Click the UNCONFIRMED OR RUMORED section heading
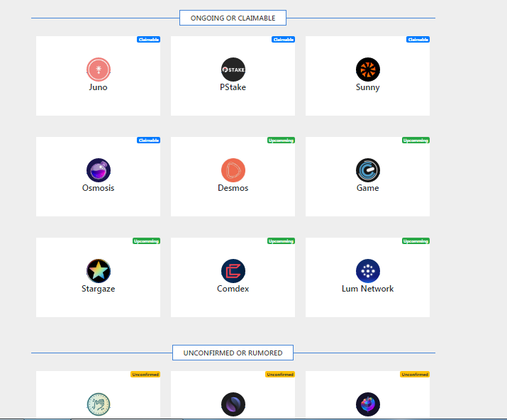Image resolution: width=507 pixels, height=420 pixels. (233, 353)
